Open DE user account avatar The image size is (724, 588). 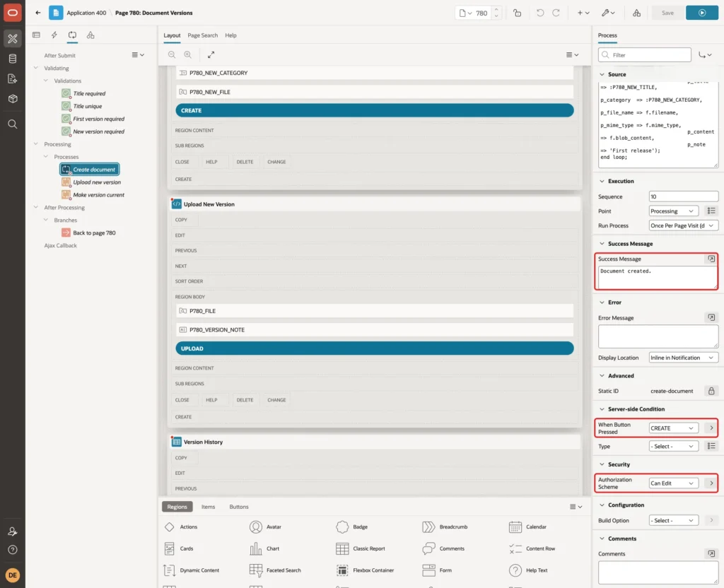coord(13,575)
